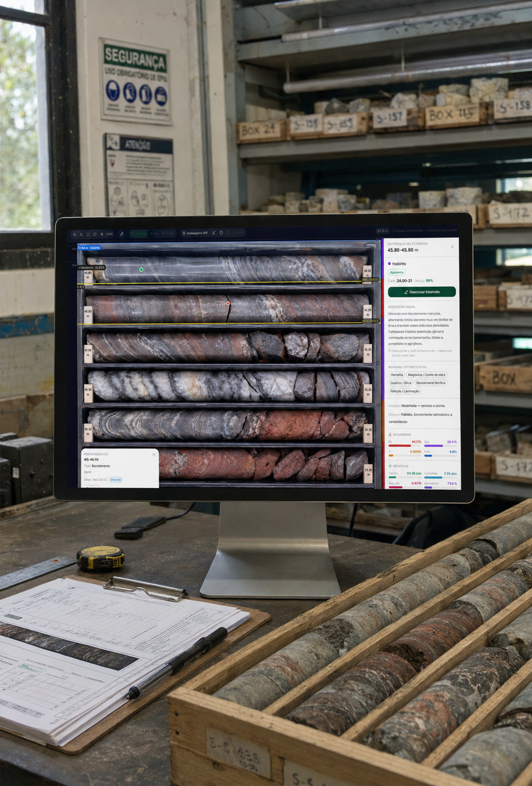Click the Descovar Intervalo button
This screenshot has height=786, width=532.
422,292
